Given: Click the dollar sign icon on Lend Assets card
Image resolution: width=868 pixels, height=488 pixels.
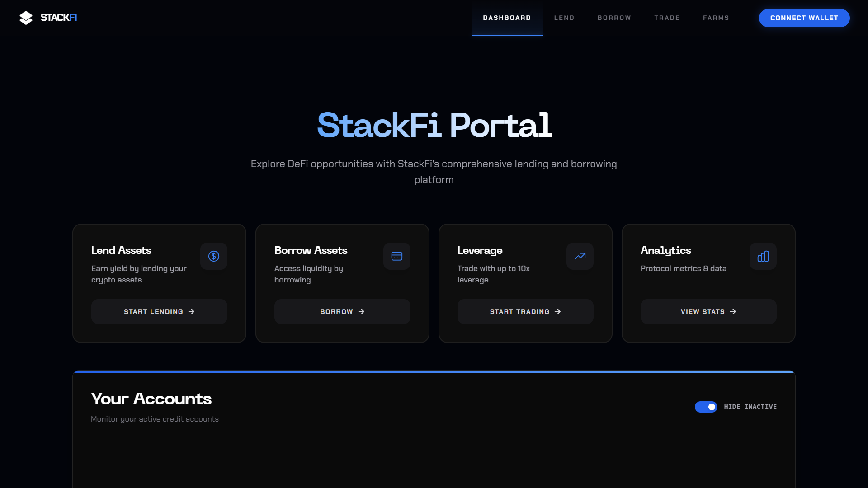Looking at the screenshot, I should click(214, 256).
